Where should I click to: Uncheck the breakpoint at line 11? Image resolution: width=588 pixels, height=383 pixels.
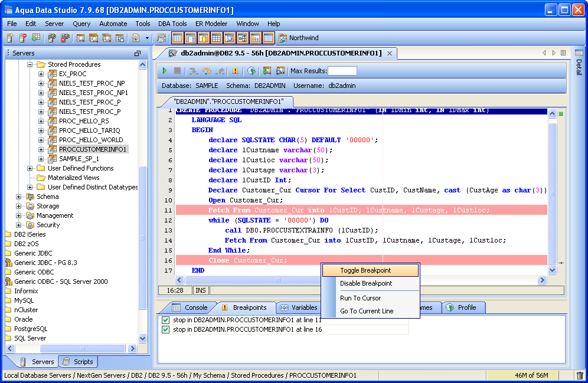pos(165,320)
